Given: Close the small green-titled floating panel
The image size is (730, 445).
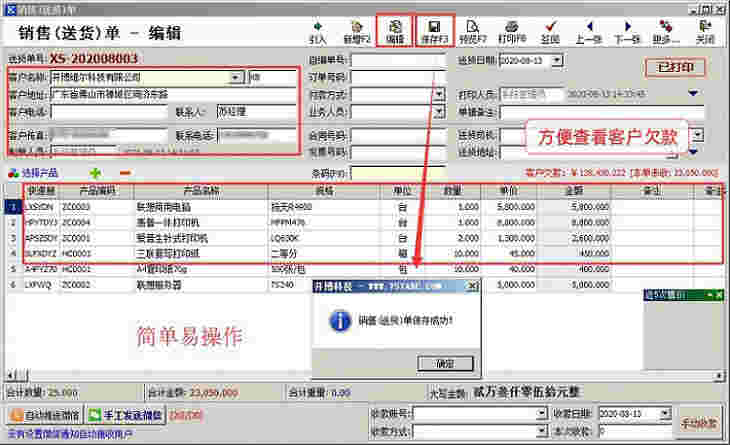Looking at the screenshot, I should coord(719,295).
